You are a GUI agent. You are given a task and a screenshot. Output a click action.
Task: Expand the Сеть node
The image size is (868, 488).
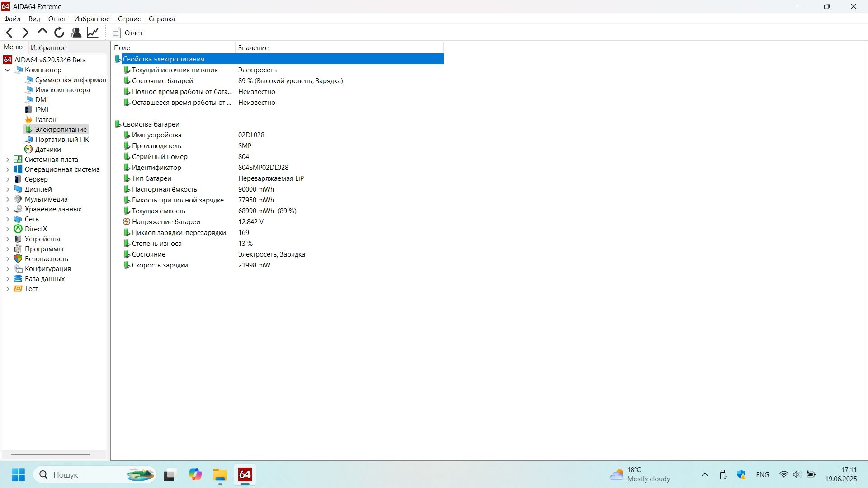tap(8, 219)
